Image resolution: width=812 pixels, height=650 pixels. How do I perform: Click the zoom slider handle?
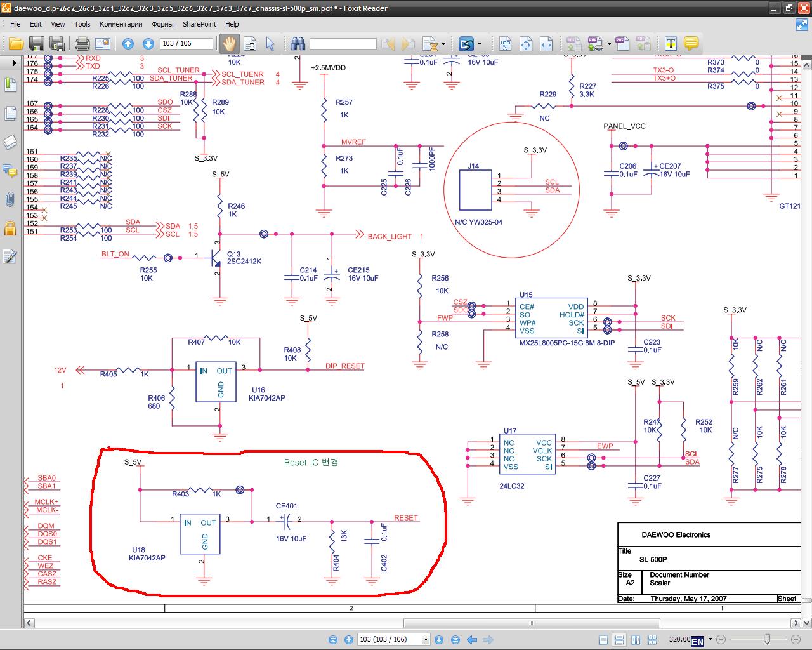coord(768,639)
